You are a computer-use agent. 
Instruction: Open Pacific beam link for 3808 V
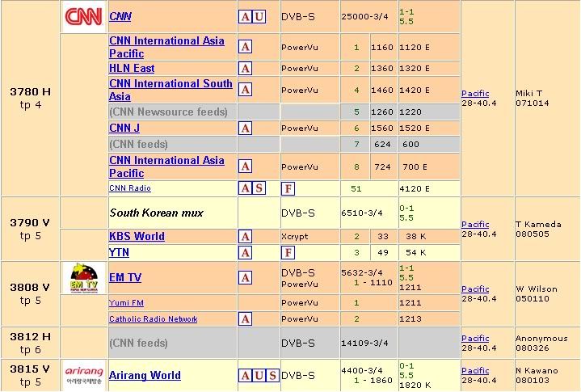point(475,289)
